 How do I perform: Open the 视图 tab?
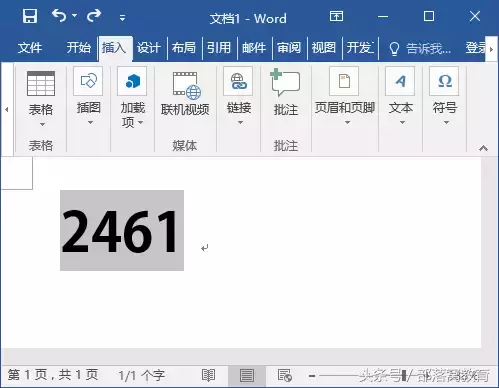pyautogui.click(x=324, y=48)
